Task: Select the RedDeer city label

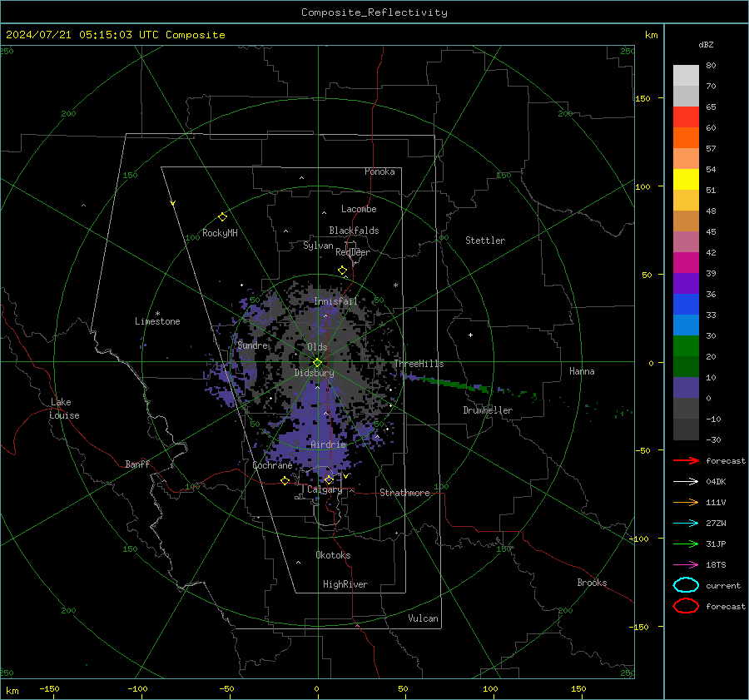Action: 353,252
